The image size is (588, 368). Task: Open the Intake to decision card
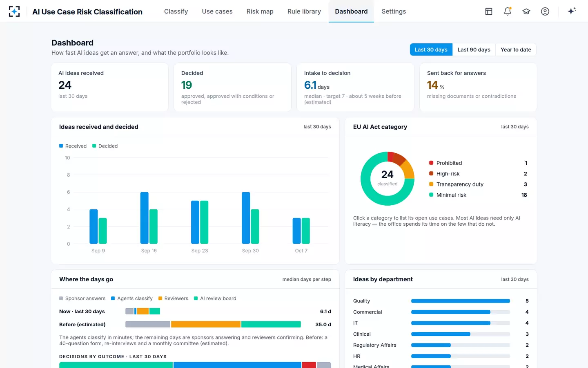[356, 87]
